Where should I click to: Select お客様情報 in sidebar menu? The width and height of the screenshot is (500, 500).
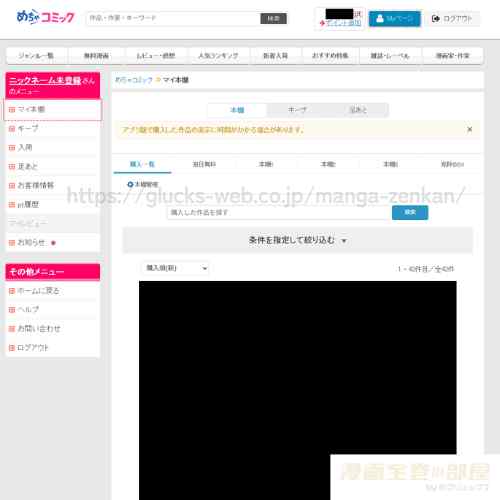click(53, 185)
